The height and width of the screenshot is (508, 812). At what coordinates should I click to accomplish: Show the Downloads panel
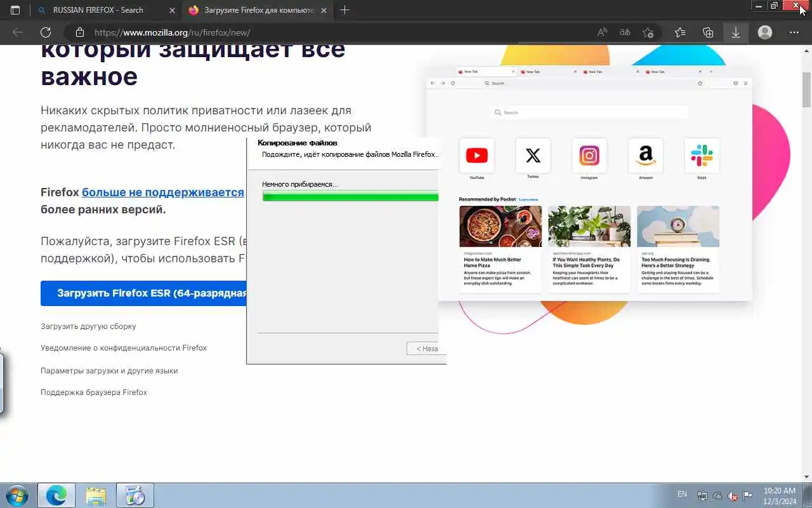[736, 32]
